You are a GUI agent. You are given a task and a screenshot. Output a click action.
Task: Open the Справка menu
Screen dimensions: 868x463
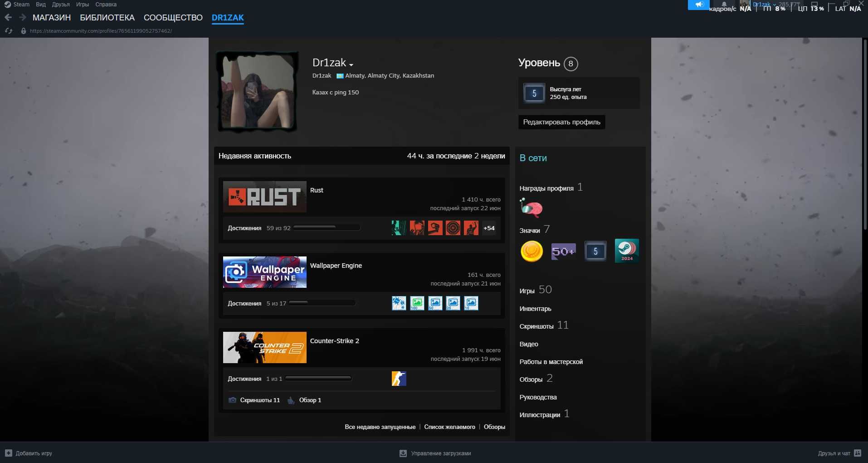click(106, 5)
